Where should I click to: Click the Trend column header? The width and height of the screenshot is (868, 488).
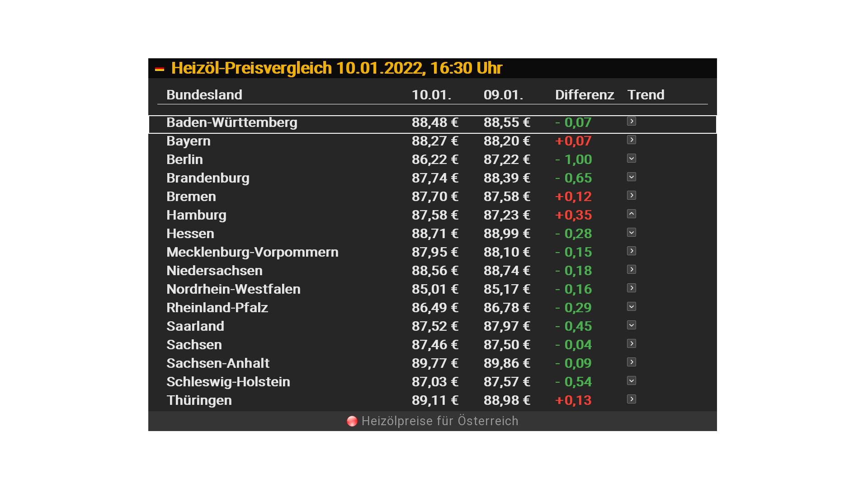pyautogui.click(x=646, y=95)
